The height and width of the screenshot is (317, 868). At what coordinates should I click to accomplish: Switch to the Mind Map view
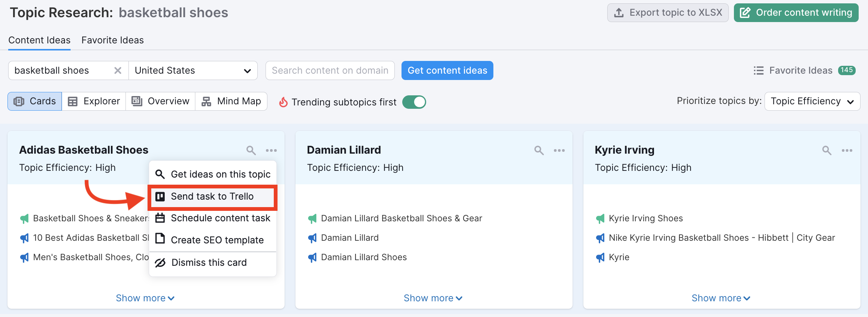point(231,101)
